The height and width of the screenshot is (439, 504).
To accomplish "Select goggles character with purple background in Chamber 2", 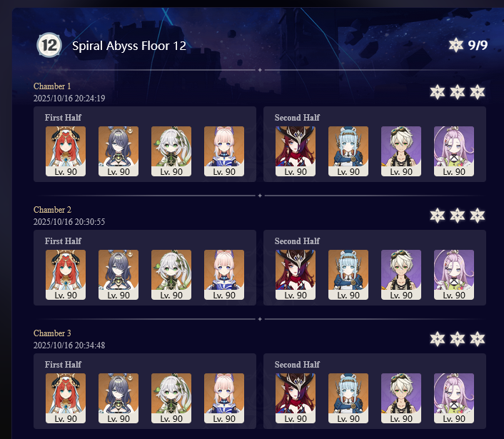I will [x=401, y=275].
